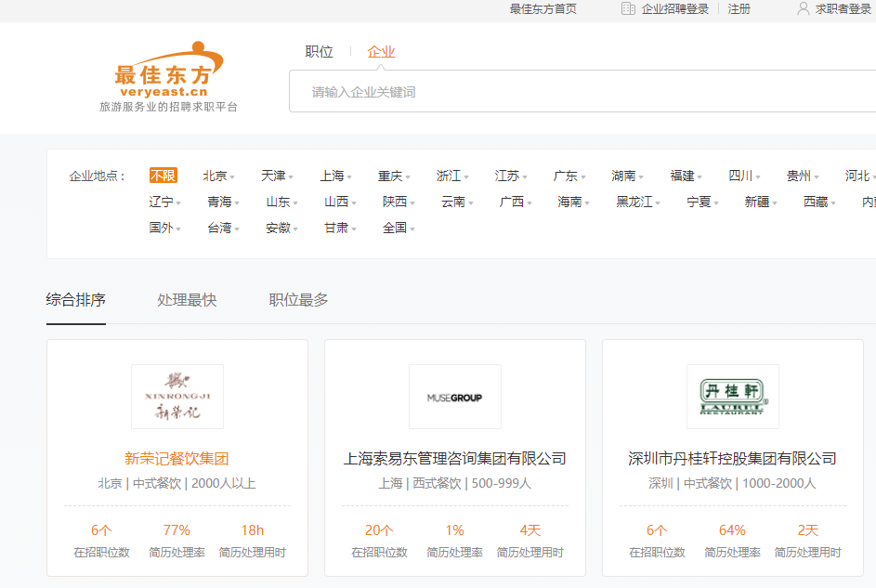Expand the 北京 location dropdown
Screen dimensions: 876x588
[218, 176]
